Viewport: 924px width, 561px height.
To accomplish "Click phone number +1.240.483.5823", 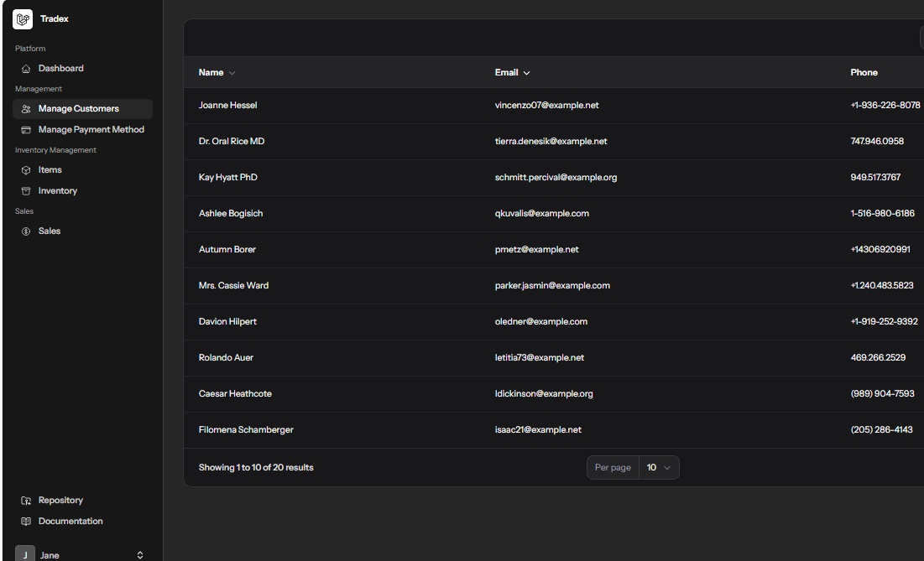I will [x=881, y=285].
